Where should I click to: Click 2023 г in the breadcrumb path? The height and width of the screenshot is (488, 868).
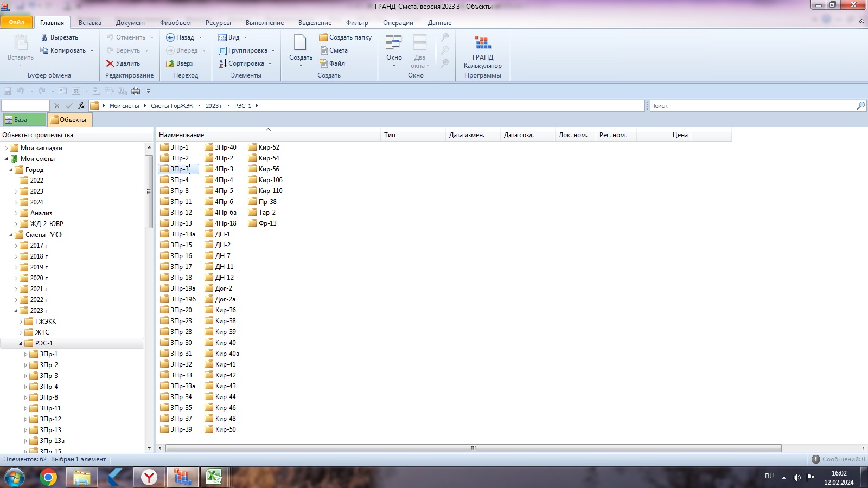pyautogui.click(x=214, y=106)
